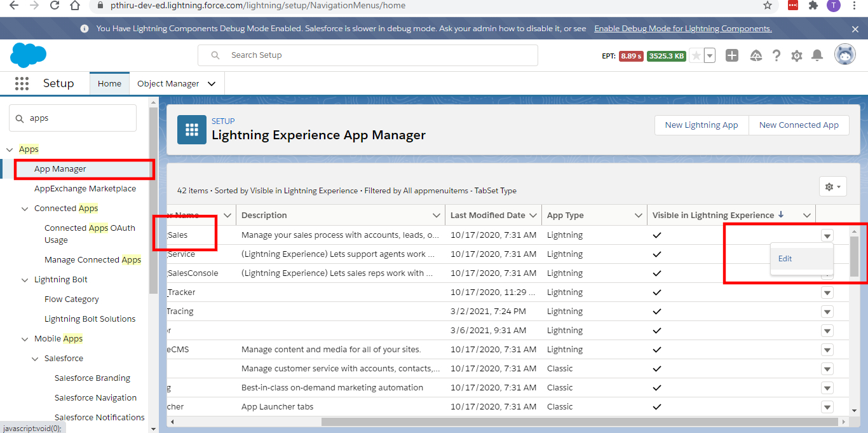Toggle Lightning visibility for Tracker app
Screen dimensions: 868x433
pyautogui.click(x=657, y=292)
